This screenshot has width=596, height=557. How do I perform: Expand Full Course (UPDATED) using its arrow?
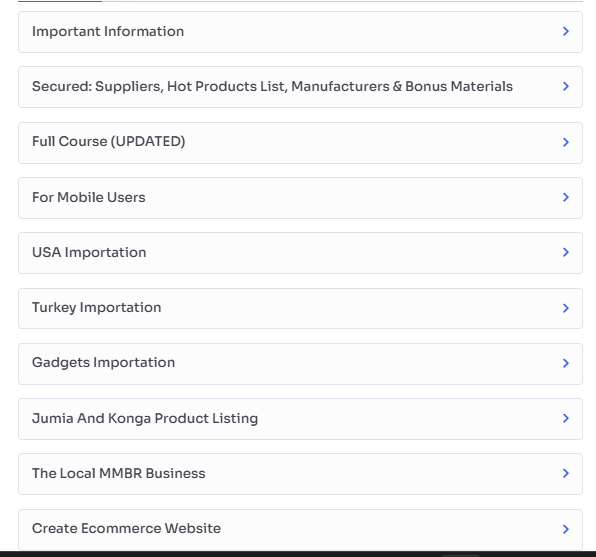(x=566, y=142)
